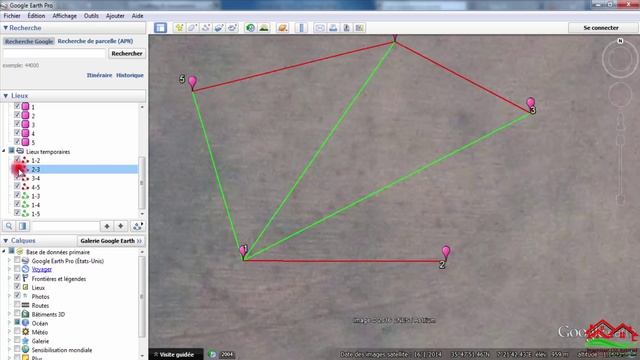
Task: Click the move down arrow button in Lieux
Action: (120, 226)
